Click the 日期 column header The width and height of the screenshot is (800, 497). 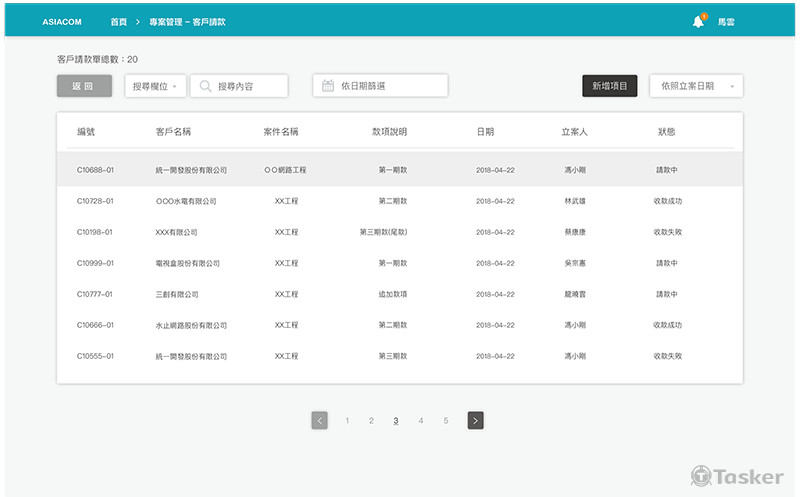pyautogui.click(x=485, y=132)
